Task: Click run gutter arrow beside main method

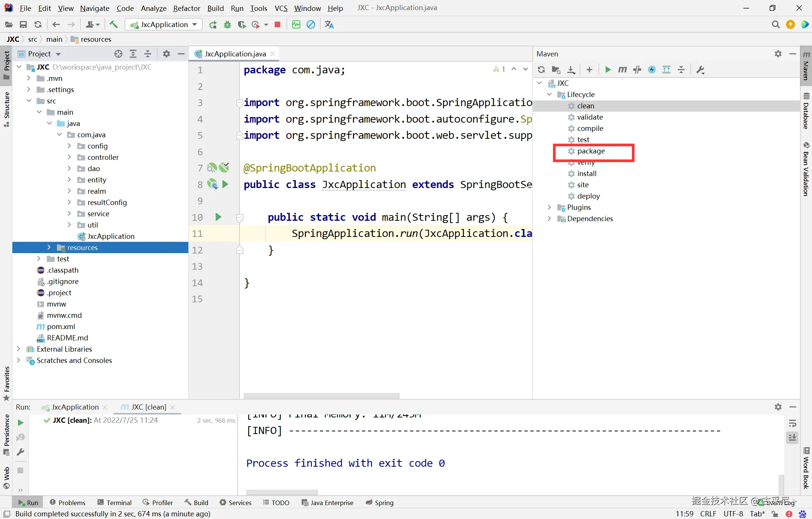Action: (218, 217)
